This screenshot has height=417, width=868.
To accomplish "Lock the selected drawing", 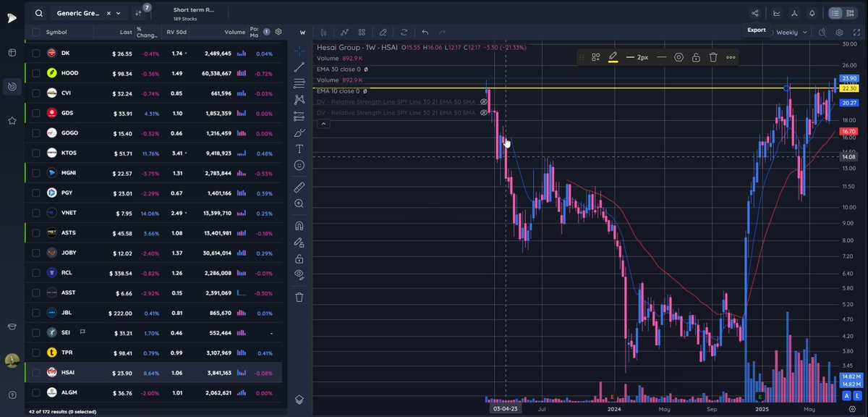I will (x=695, y=57).
